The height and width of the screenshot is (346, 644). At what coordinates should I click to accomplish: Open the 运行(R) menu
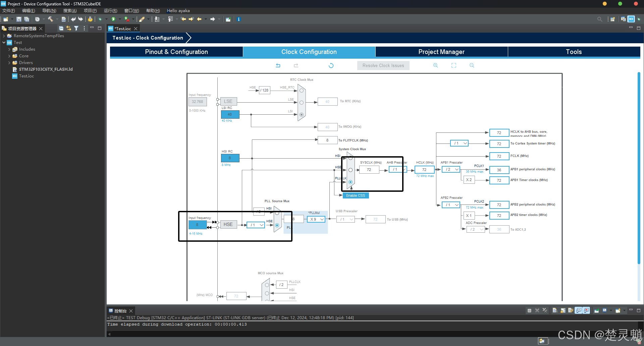tap(110, 11)
